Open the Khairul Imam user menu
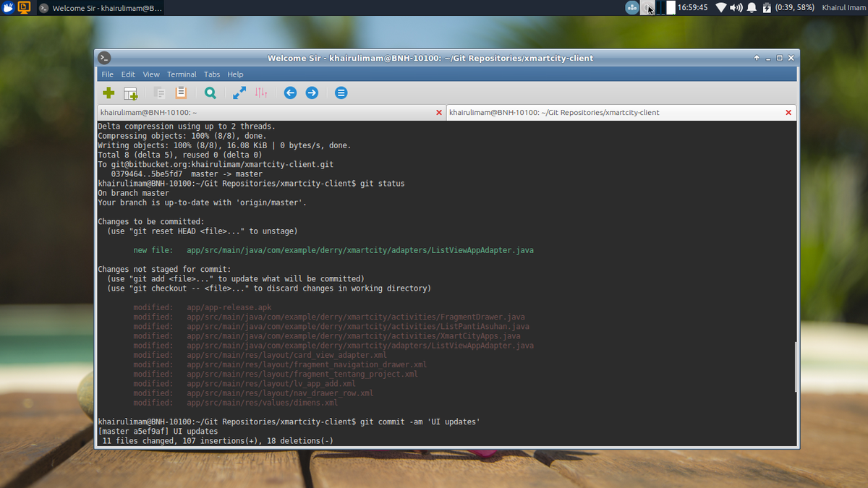The width and height of the screenshot is (868, 488). coord(843,7)
